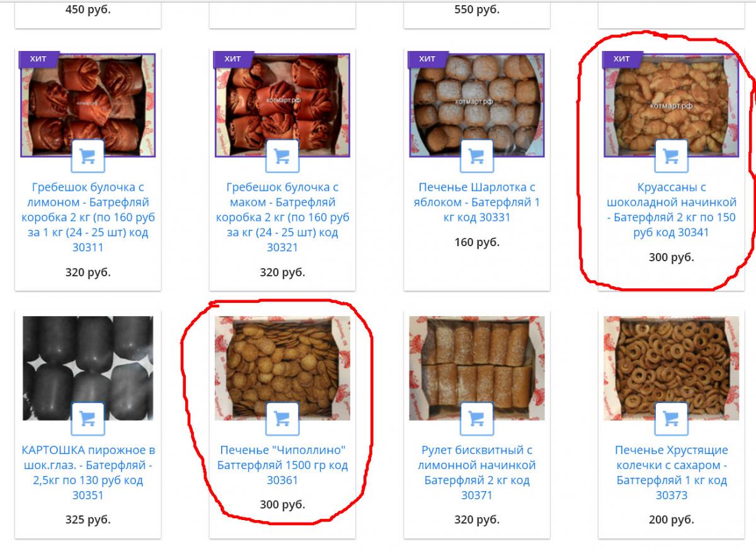Image resolution: width=756 pixels, height=549 pixels.
Task: Open the Гребешок булочка с лимоном link
Action: (88, 217)
